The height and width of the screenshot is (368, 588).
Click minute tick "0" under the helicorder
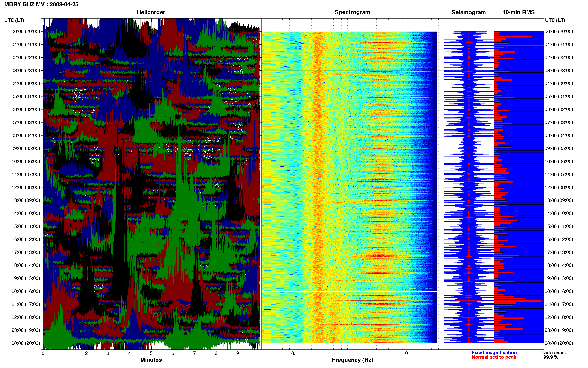pyautogui.click(x=43, y=353)
